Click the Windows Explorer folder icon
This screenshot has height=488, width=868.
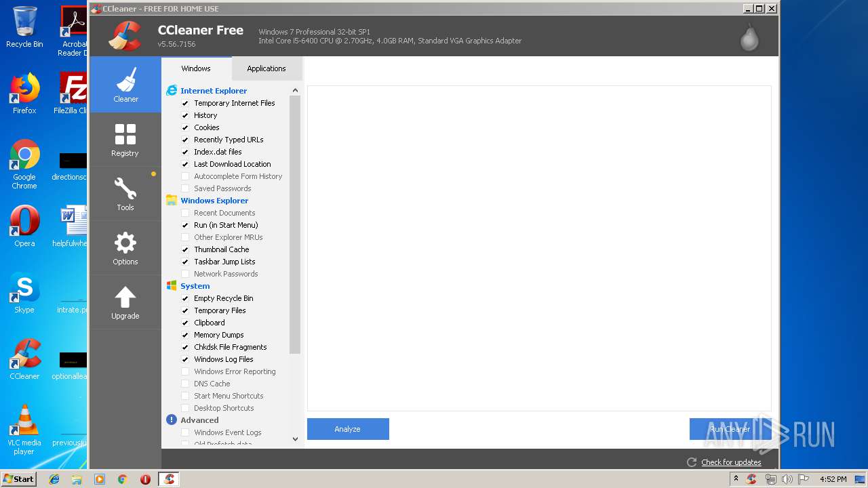[x=172, y=200]
